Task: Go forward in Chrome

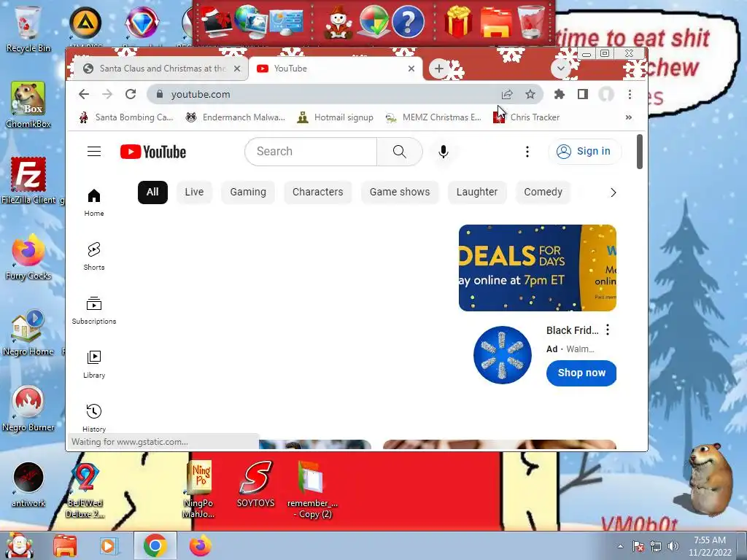Action: tap(107, 94)
